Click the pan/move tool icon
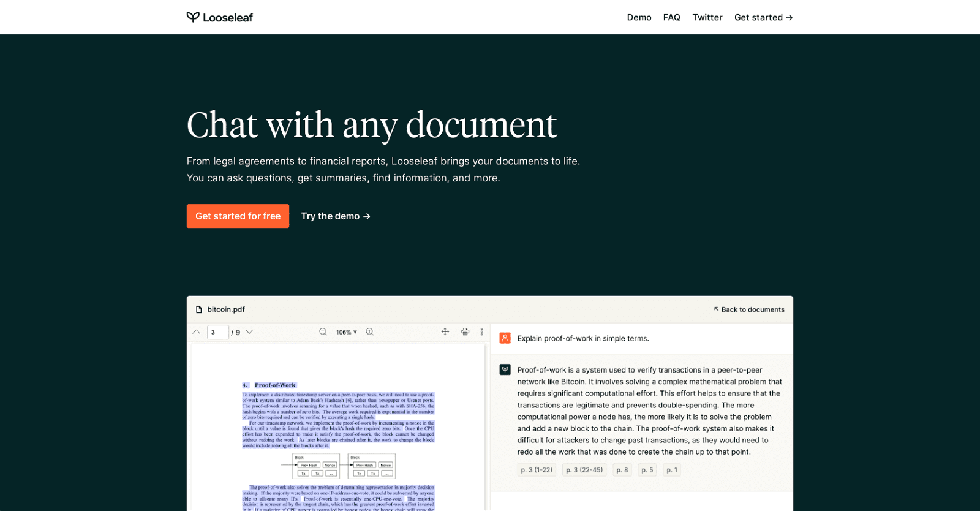 point(445,332)
